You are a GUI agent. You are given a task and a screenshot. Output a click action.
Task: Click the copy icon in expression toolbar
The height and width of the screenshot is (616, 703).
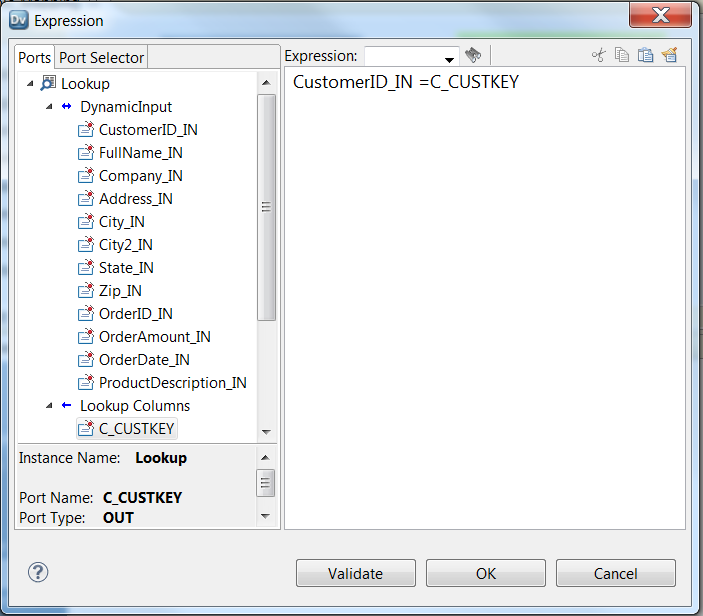[x=622, y=56]
